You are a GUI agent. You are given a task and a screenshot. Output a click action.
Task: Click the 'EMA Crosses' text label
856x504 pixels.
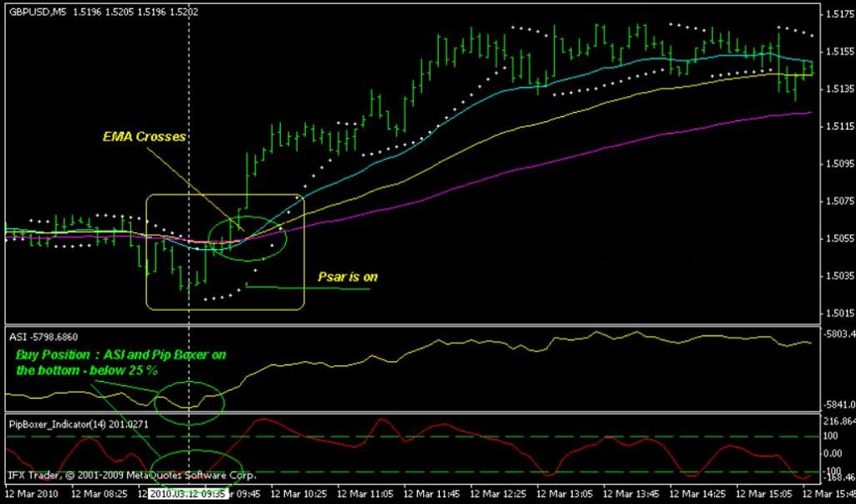[144, 136]
